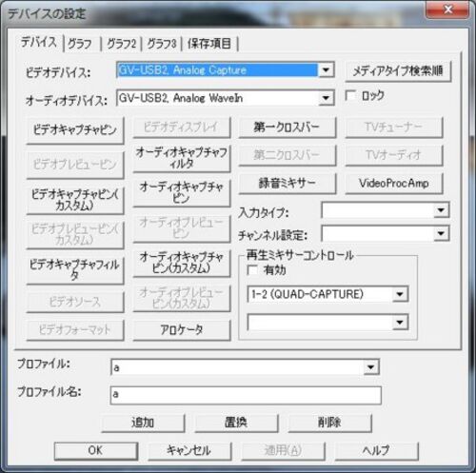Expand the オーディオデバイス dropdown arrow
Viewport: 476px width, 473px height.
(326, 98)
